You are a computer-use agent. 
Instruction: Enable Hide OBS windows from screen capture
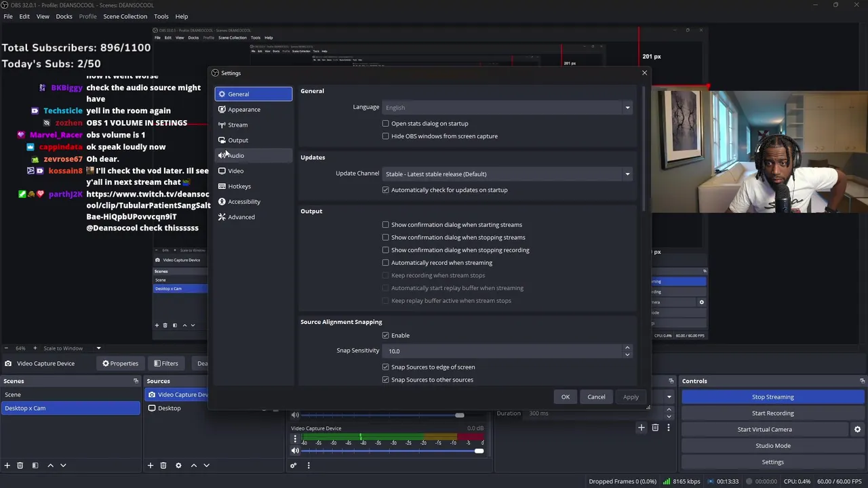[x=386, y=136]
